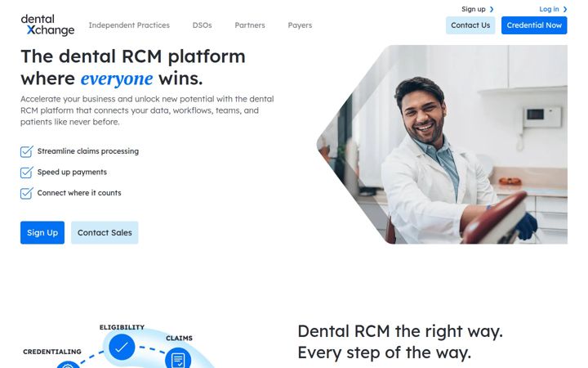
Task: Click the 'Accelerate your business' intro paragraph
Action: click(x=147, y=110)
